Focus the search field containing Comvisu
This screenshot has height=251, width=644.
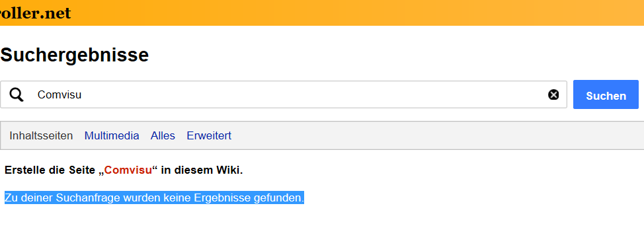coord(284,94)
